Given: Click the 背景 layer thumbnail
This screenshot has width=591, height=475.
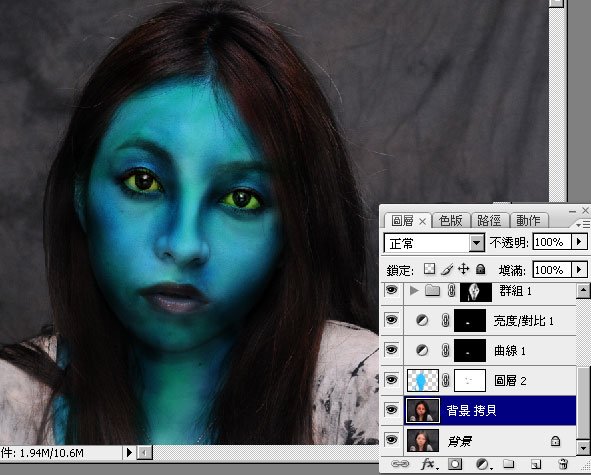Looking at the screenshot, I should (423, 440).
